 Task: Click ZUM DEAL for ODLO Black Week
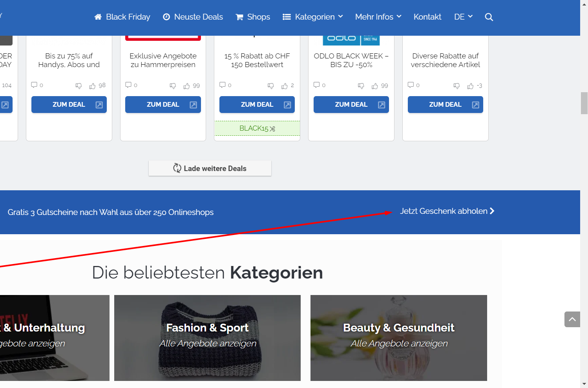pyautogui.click(x=351, y=105)
